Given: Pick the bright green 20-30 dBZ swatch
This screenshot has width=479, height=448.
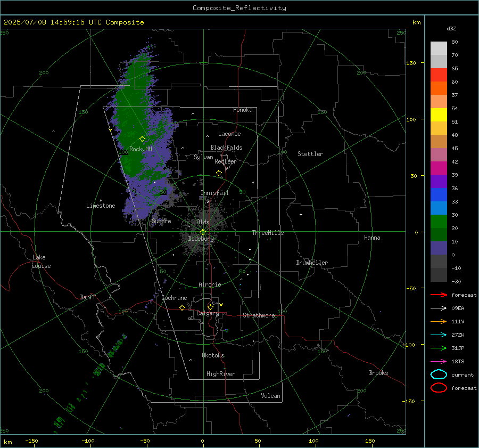Looking at the screenshot, I should 439,222.
